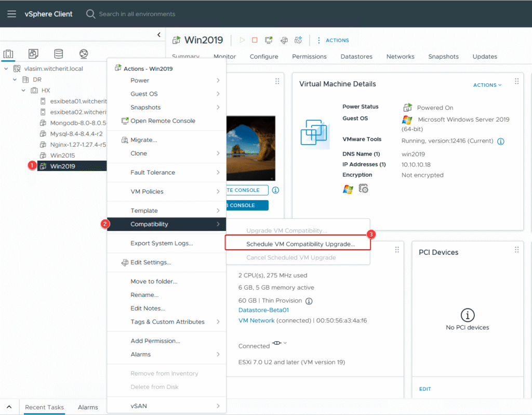Collapse vlasim.witcherit.local tree node

click(x=6, y=69)
